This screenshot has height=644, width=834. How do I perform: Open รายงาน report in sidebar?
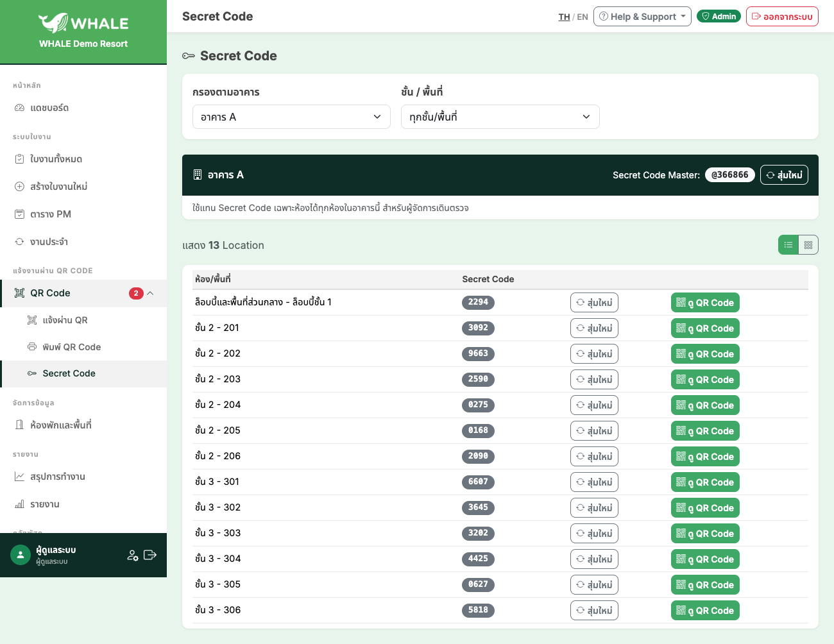click(x=83, y=504)
